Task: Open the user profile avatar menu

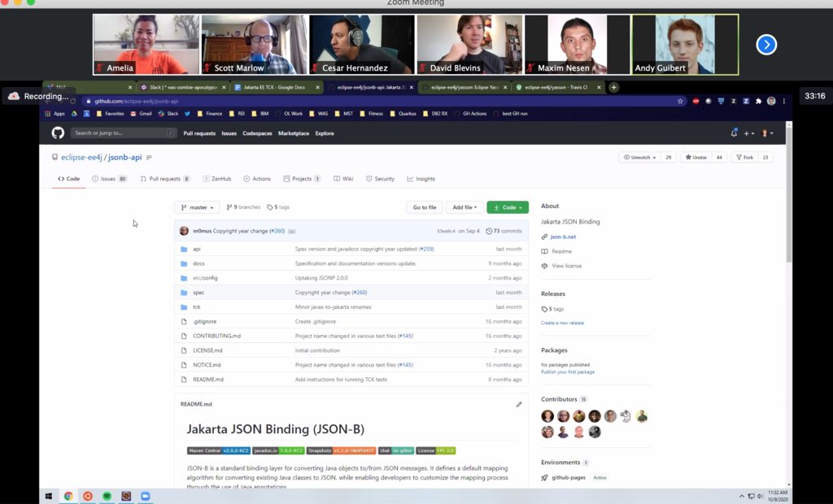Action: pyautogui.click(x=767, y=133)
